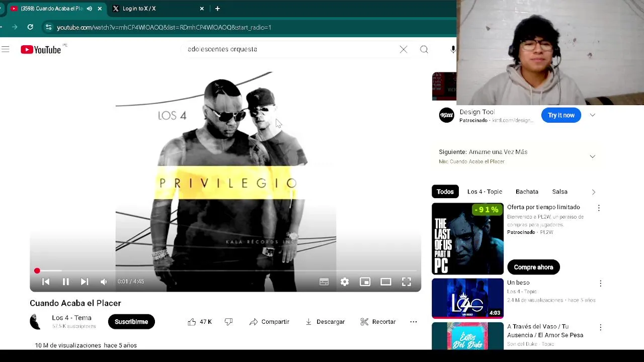Click the Try it now ad button
The width and height of the screenshot is (644, 362).
(x=561, y=115)
